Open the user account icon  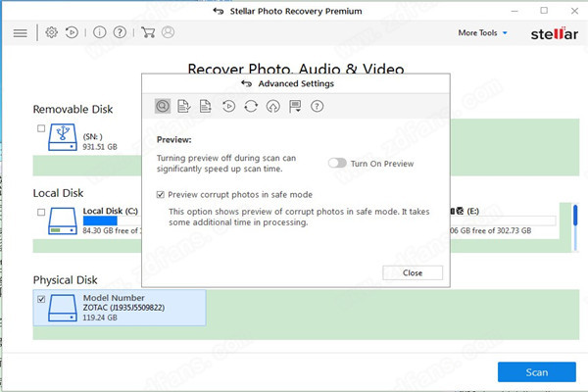click(168, 32)
